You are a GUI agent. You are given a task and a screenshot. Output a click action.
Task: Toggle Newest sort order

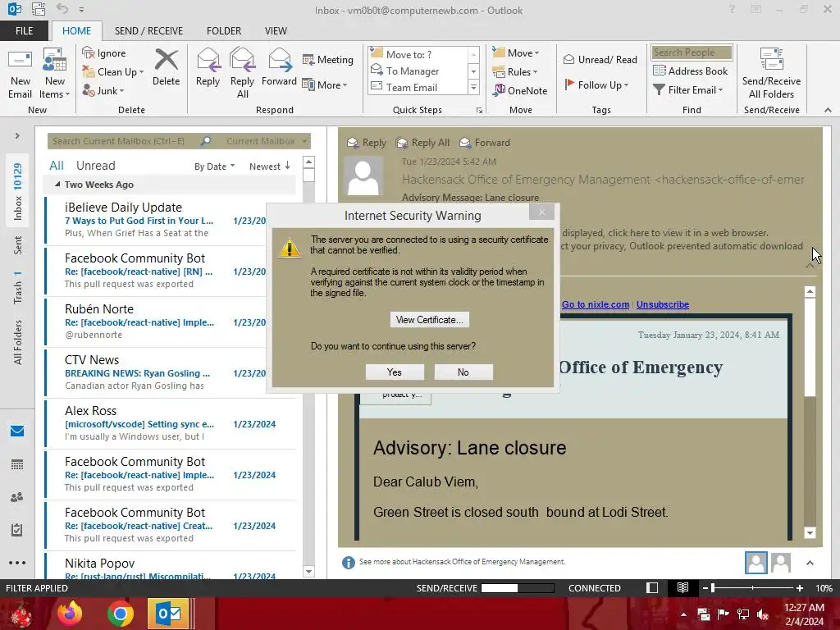(x=269, y=167)
